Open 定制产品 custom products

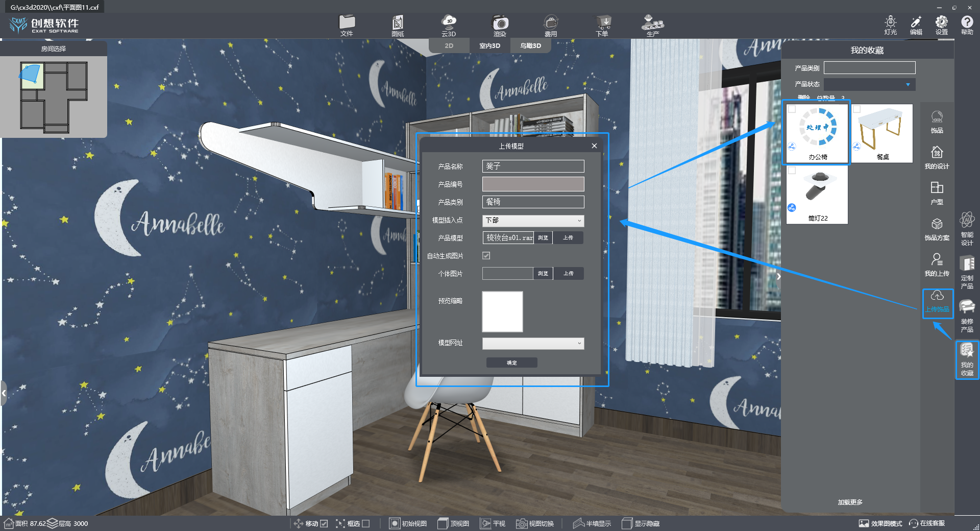(967, 273)
